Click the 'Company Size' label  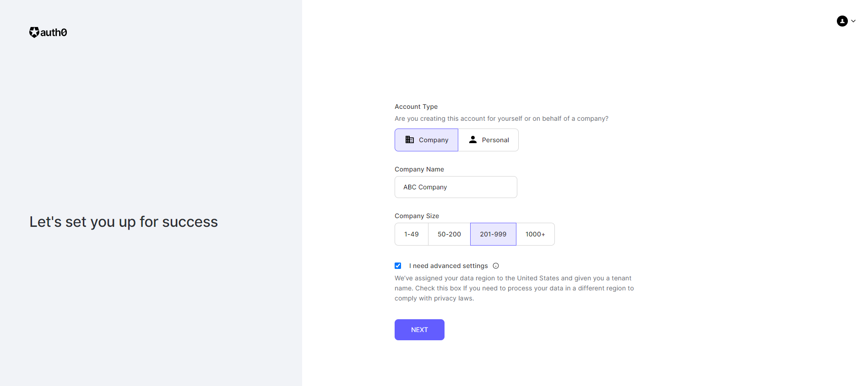coord(417,216)
